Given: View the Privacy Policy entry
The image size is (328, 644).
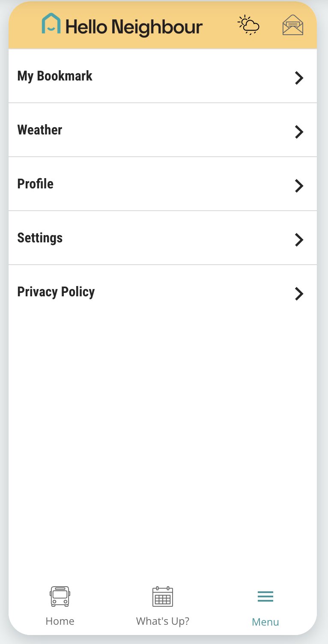Looking at the screenshot, I should click(56, 292).
